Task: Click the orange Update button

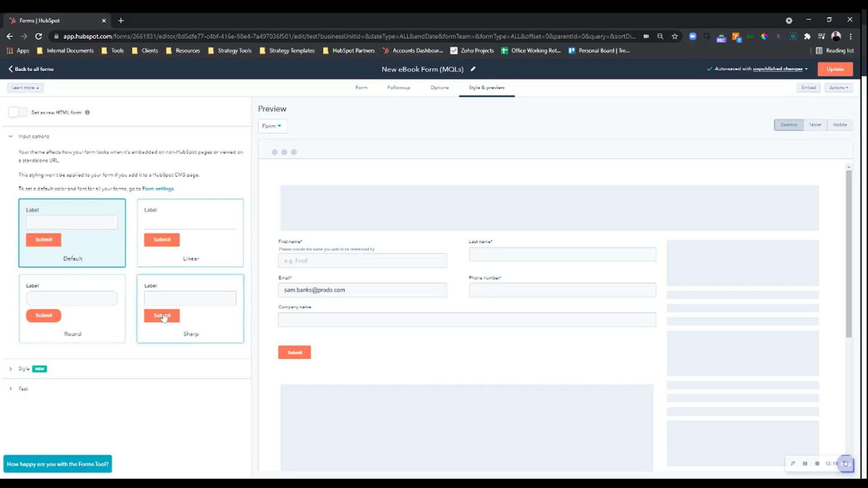Action: point(835,69)
